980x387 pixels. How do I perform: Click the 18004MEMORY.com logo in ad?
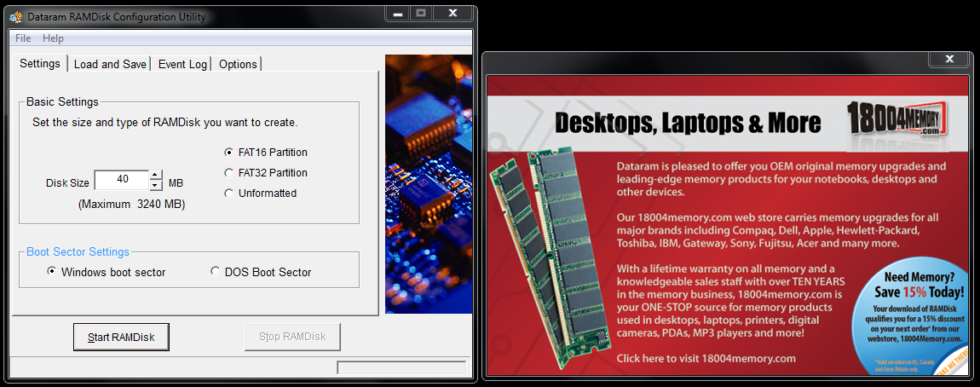898,119
